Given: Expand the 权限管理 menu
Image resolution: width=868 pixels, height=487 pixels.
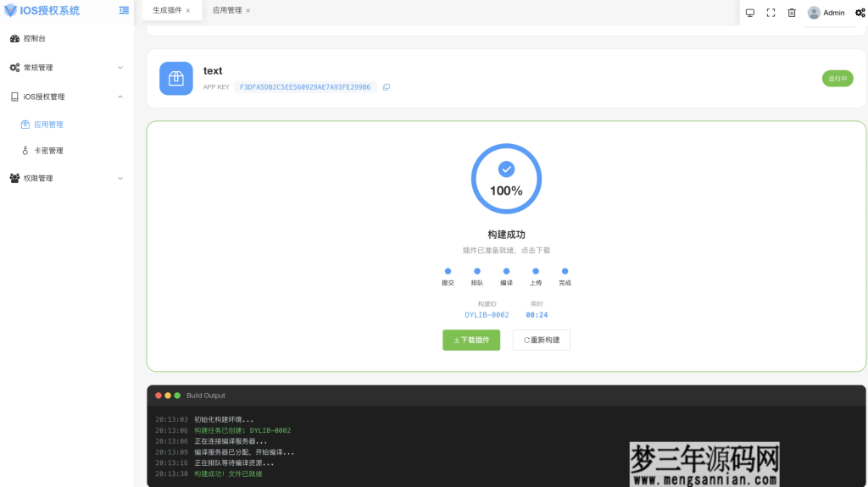Looking at the screenshot, I should 66,178.
